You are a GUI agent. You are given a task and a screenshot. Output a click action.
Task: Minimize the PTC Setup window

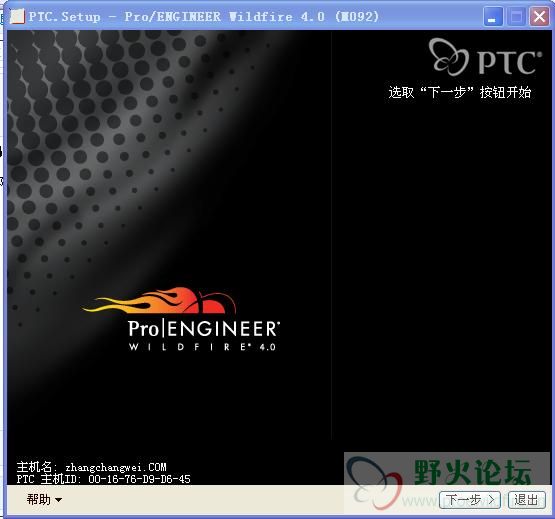[x=493, y=16]
